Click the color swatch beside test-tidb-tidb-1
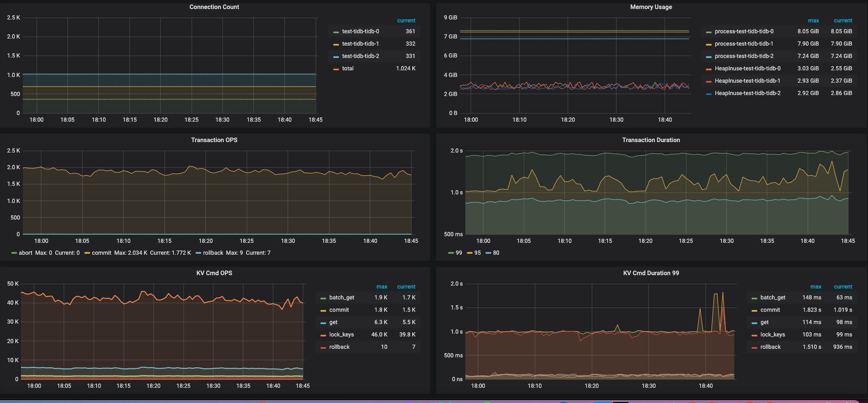The height and width of the screenshot is (403, 868). click(336, 44)
